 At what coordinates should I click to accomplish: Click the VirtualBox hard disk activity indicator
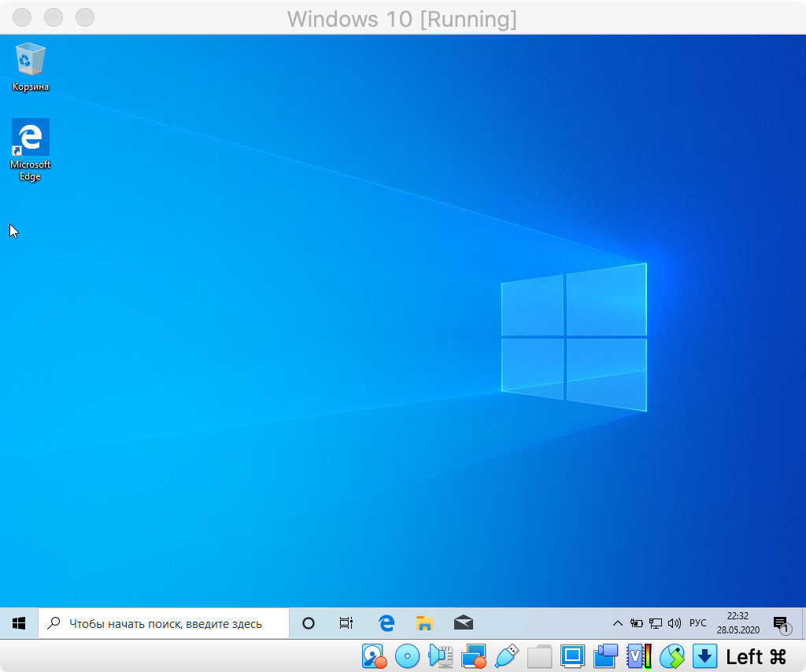click(373, 655)
